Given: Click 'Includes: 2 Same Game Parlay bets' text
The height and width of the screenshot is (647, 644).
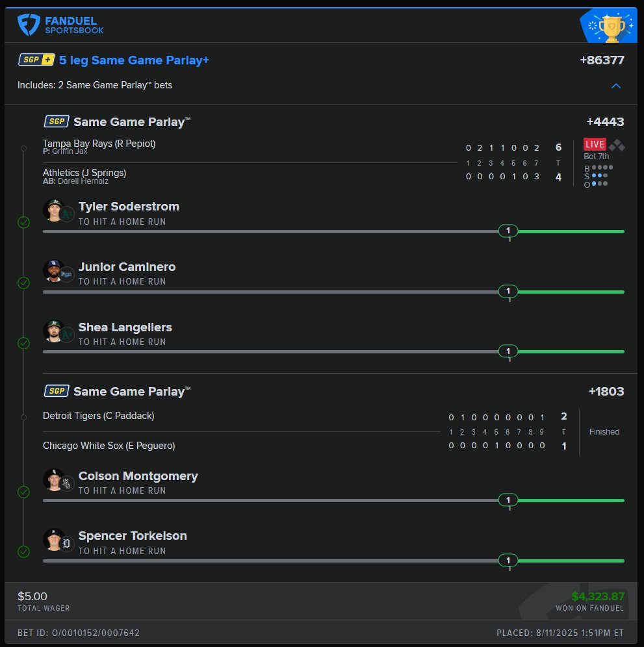Looking at the screenshot, I should tap(94, 85).
